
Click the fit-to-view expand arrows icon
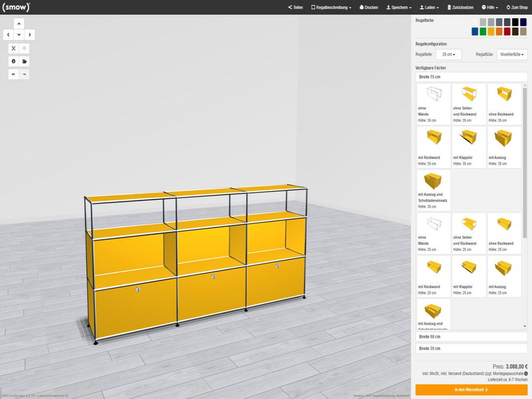click(14, 48)
